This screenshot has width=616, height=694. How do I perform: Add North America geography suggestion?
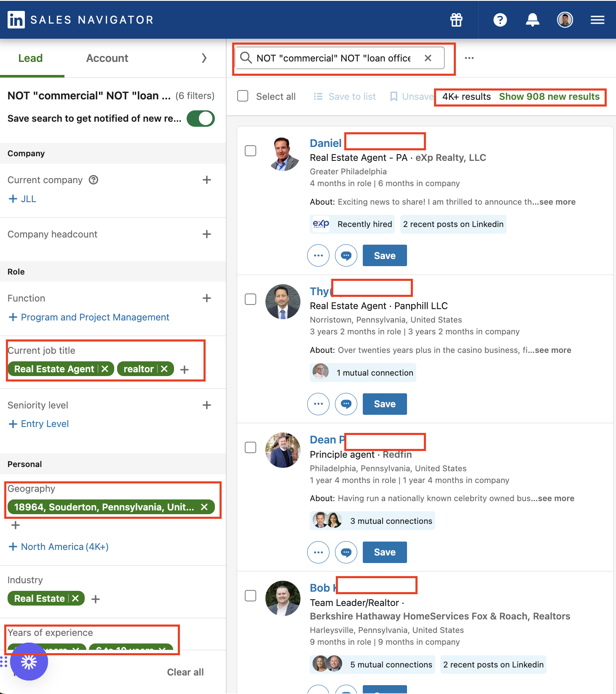(59, 547)
